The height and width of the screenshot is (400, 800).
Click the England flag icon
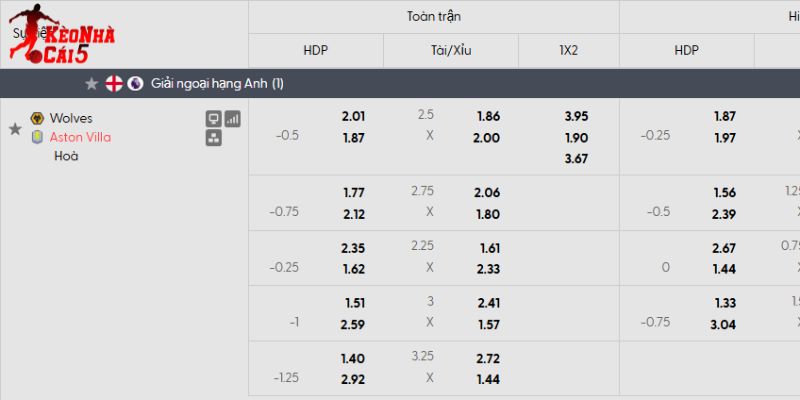click(x=113, y=84)
